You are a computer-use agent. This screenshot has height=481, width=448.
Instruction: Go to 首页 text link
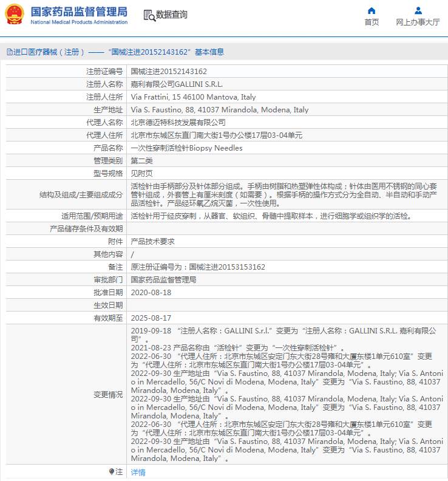pos(372,22)
